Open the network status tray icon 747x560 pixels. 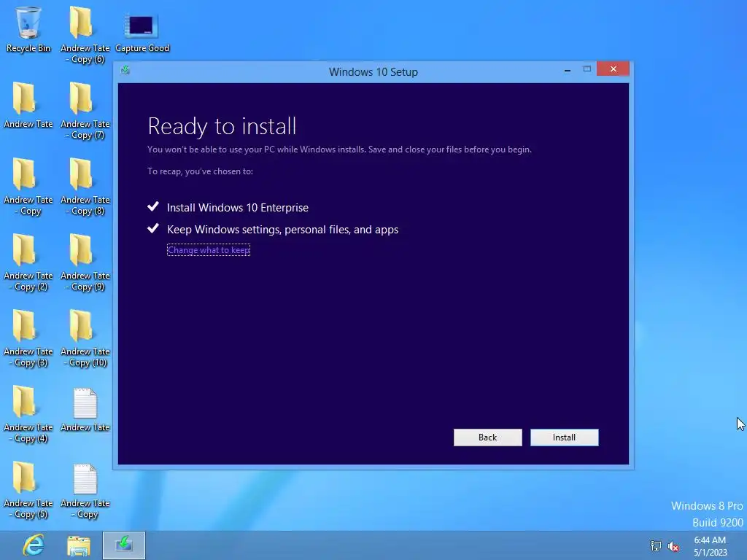[x=656, y=546]
